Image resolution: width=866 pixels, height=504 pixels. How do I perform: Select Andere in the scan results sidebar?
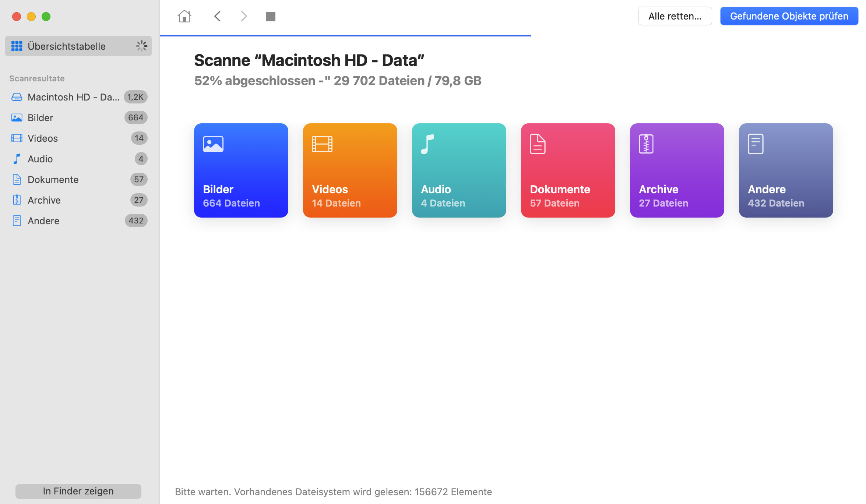(43, 220)
